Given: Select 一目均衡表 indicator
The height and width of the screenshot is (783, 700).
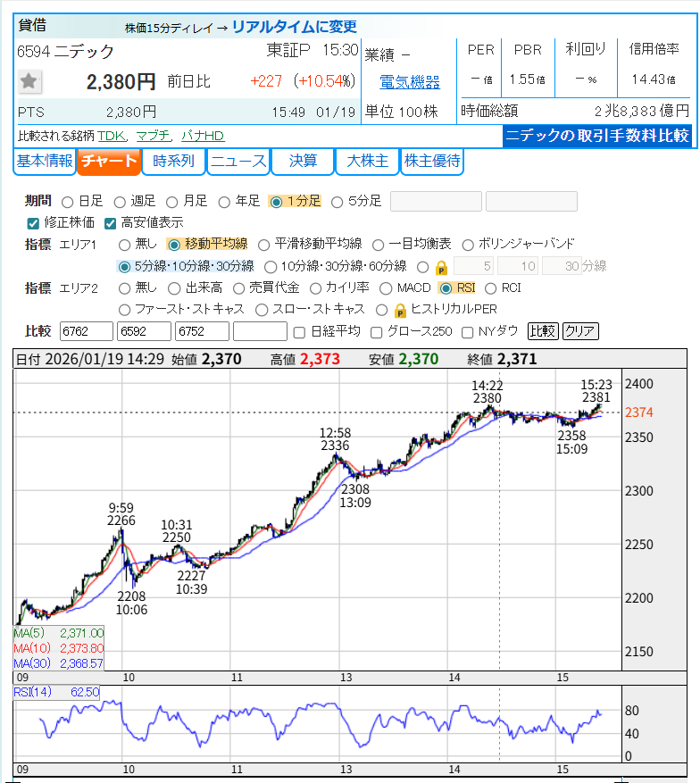Looking at the screenshot, I should [x=378, y=246].
